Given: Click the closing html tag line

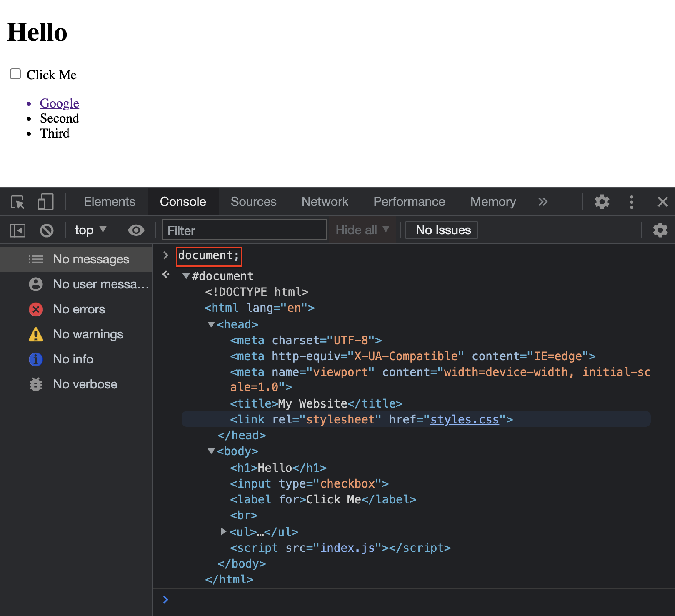Looking at the screenshot, I should pos(229,579).
